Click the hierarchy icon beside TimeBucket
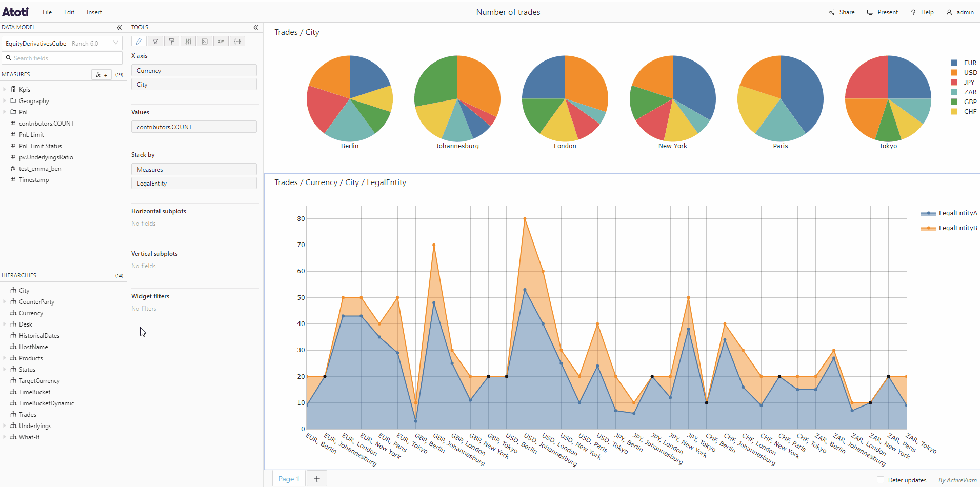 click(13, 392)
